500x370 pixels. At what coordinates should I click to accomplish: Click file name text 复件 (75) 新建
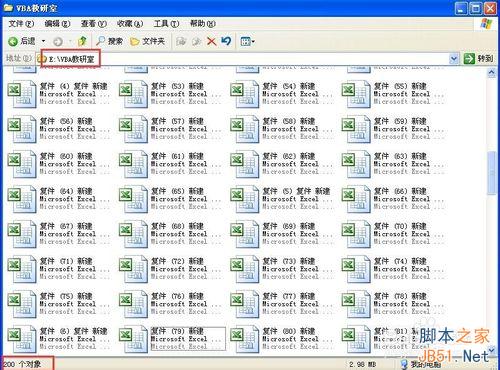pyautogui.click(x=66, y=296)
